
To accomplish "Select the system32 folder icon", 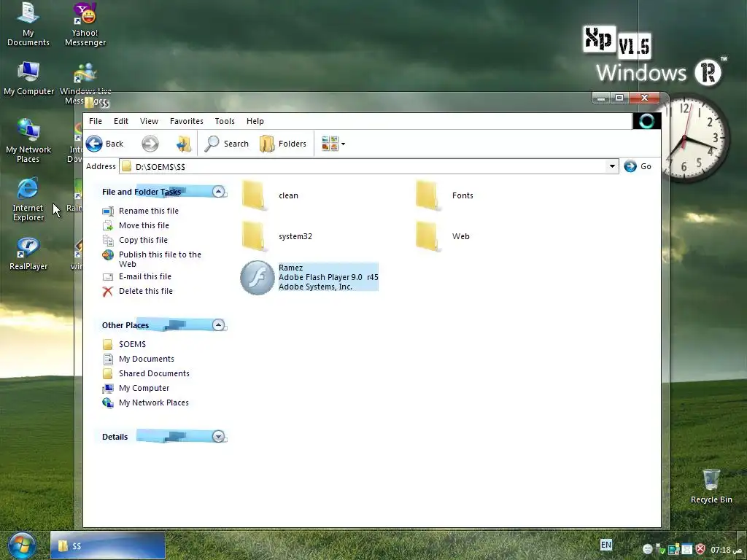I will [254, 236].
